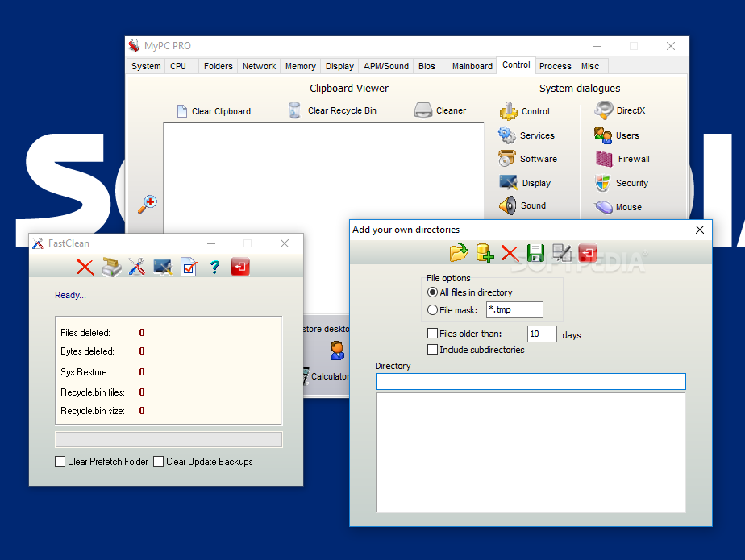Switch to the Process tab

(x=555, y=66)
